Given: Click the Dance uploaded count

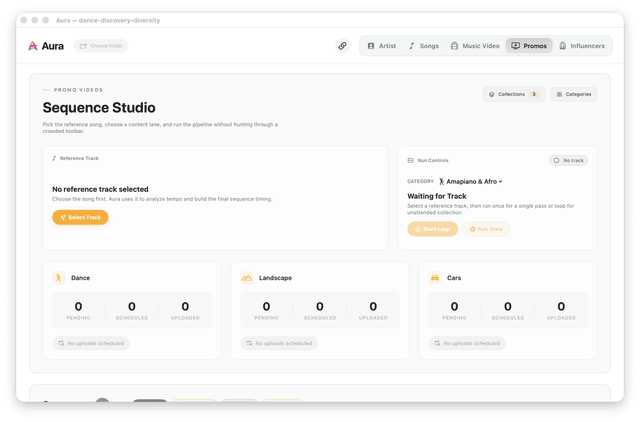Looking at the screenshot, I should click(185, 306).
